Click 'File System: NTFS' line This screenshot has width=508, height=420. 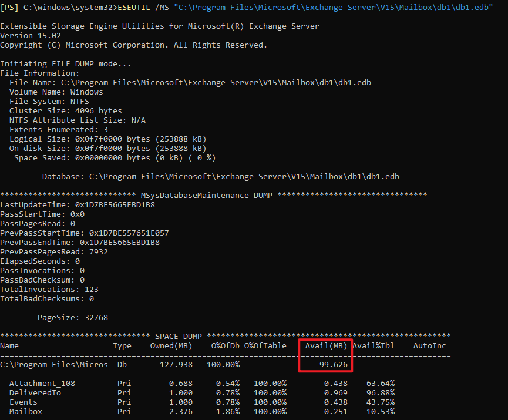[x=49, y=102]
